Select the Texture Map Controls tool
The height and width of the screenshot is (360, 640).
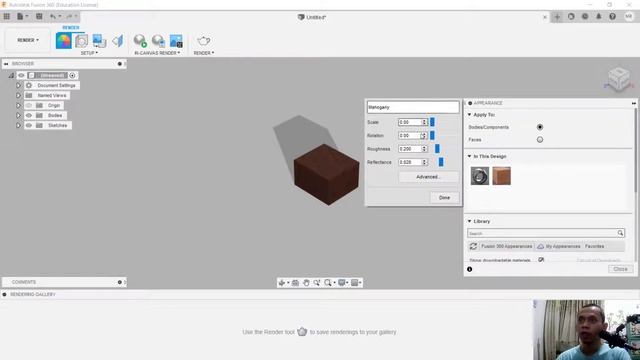point(118,41)
